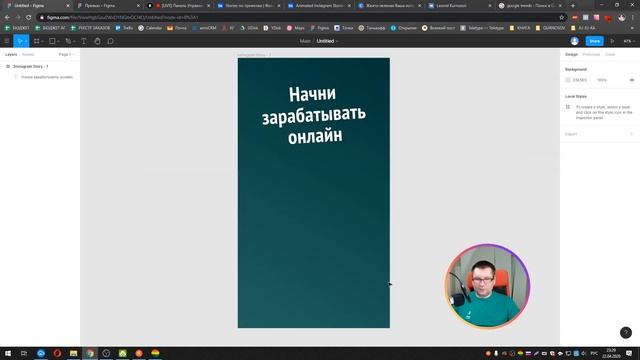Toggle background color visibility eye icon
Image resolution: width=640 pixels, height=360 pixels.
click(x=632, y=80)
